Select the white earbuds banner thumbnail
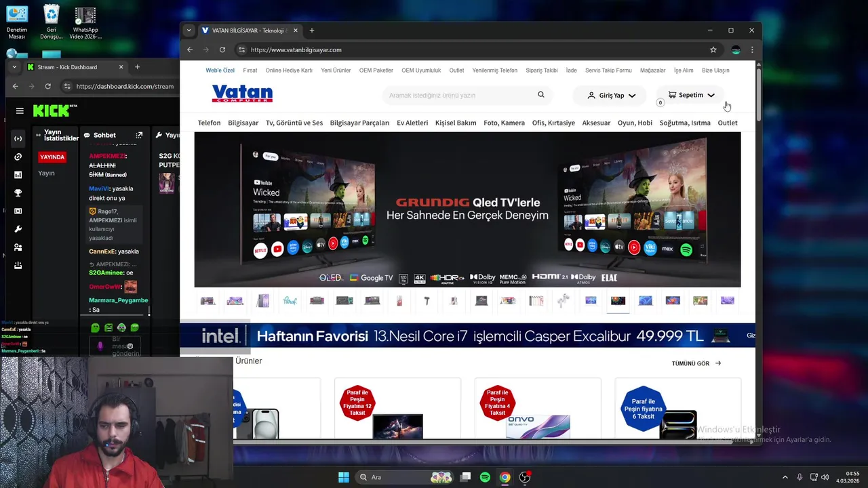This screenshot has height=488, width=868. [x=564, y=300]
